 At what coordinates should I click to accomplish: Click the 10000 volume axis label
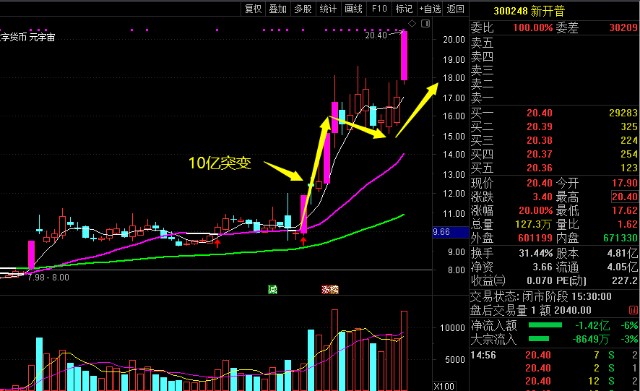[452, 328]
